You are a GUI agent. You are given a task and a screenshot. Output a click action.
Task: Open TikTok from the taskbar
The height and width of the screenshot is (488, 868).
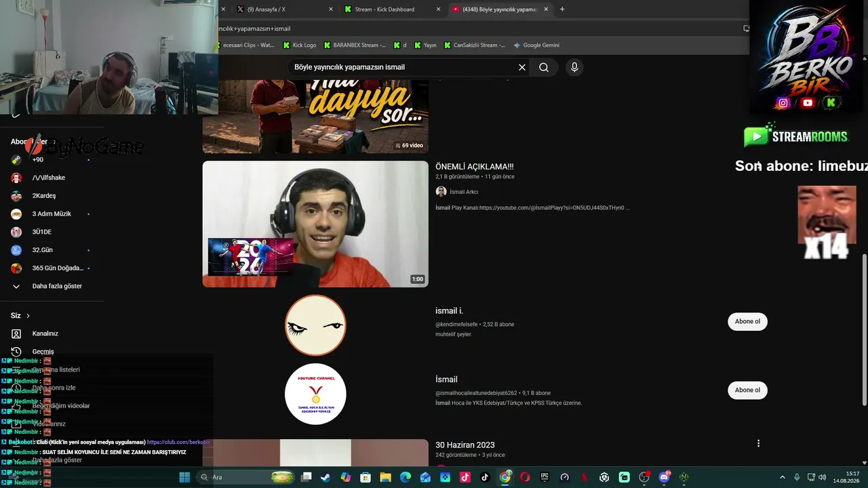[485, 477]
